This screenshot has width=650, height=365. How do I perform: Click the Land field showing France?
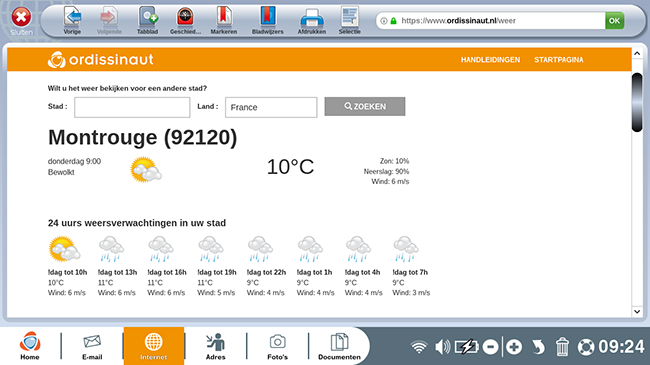pos(271,107)
